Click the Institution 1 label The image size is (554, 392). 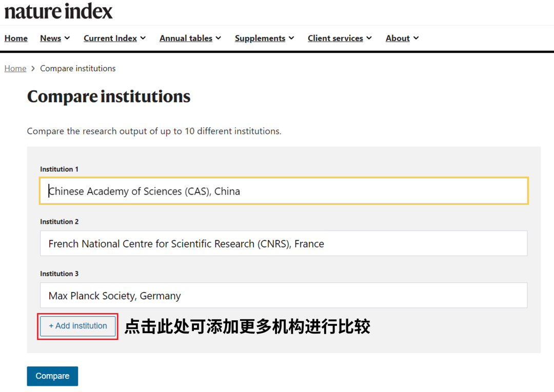[59, 170]
